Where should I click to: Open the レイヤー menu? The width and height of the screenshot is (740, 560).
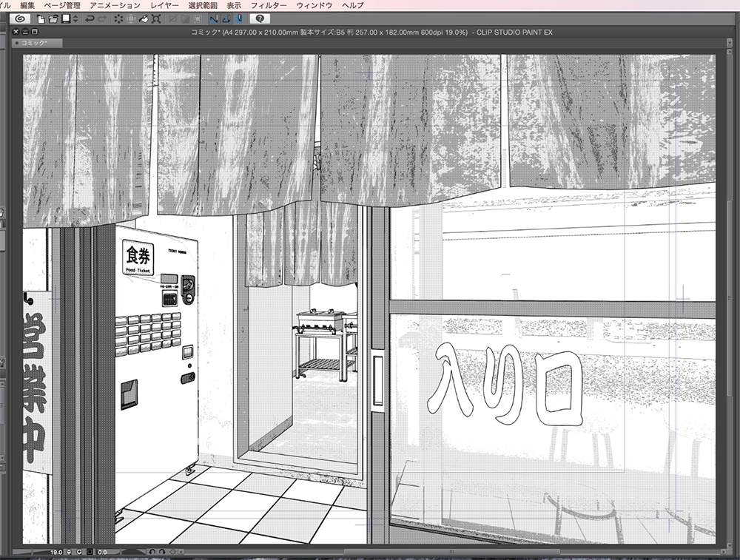tap(165, 6)
